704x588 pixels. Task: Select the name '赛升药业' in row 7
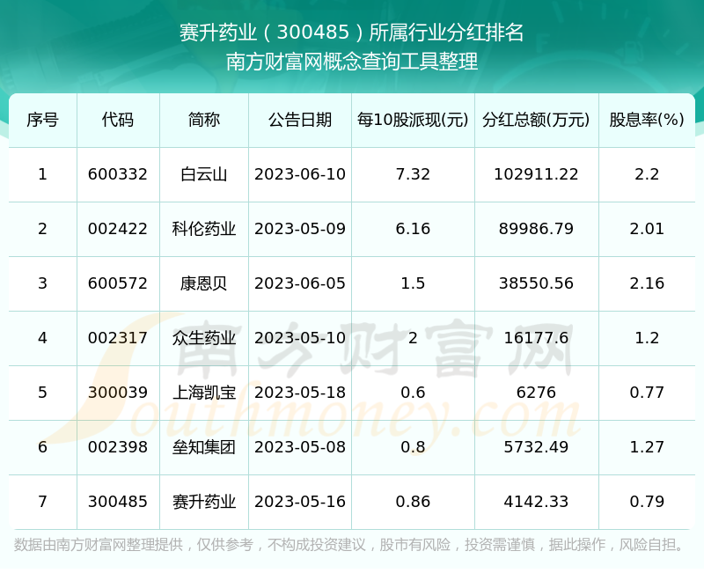(x=204, y=502)
